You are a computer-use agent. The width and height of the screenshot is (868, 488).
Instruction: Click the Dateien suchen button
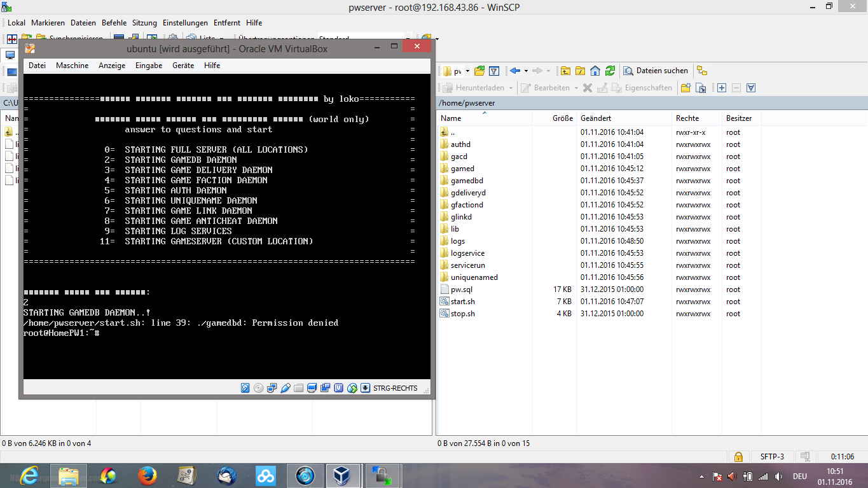point(656,71)
